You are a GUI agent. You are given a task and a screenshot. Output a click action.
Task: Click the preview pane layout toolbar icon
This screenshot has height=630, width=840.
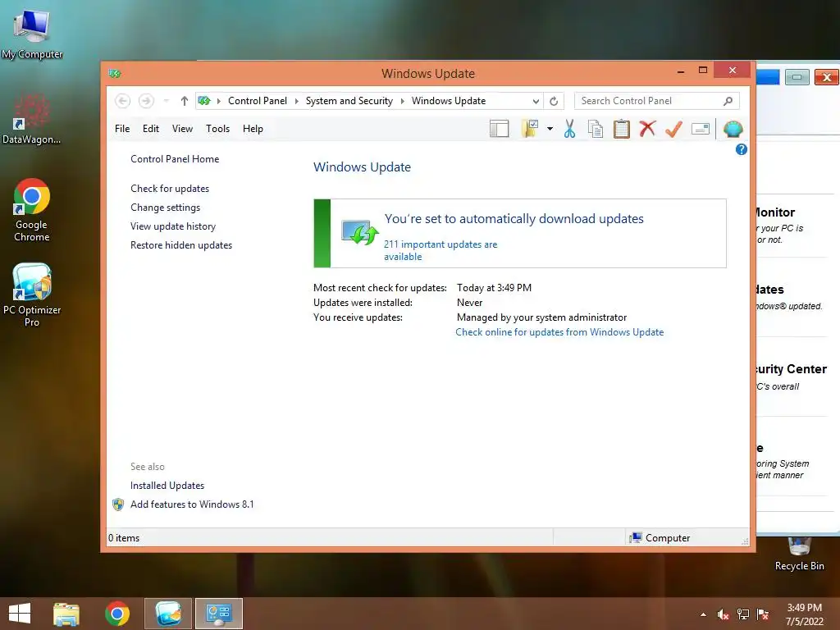coord(499,129)
